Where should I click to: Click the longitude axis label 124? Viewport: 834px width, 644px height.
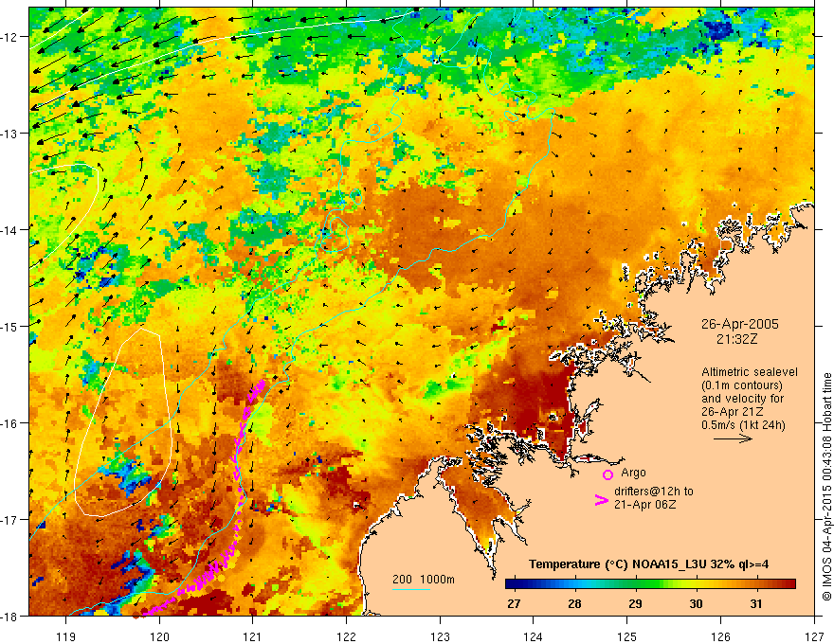pyautogui.click(x=534, y=636)
